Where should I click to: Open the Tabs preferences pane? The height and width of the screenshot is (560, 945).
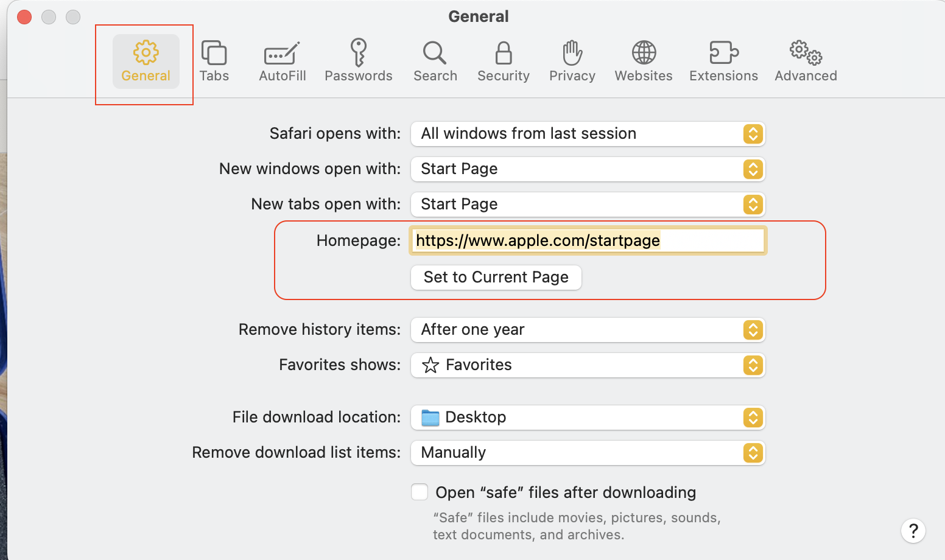(x=214, y=61)
